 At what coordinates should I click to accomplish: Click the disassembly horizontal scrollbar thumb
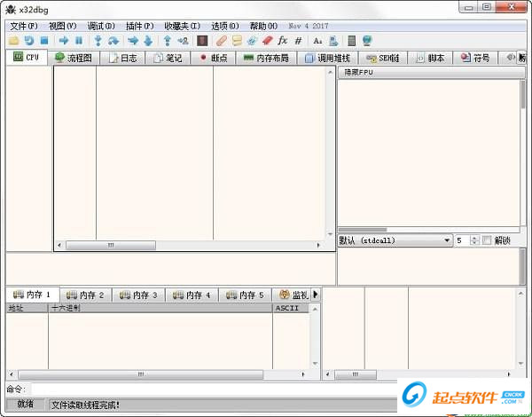[111, 245]
